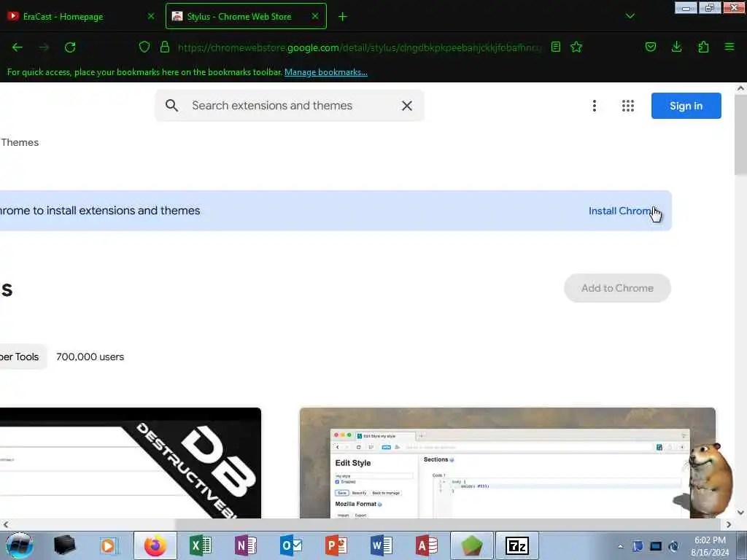The width and height of the screenshot is (747, 560).
Task: Open the Google apps grid icon
Action: click(628, 106)
